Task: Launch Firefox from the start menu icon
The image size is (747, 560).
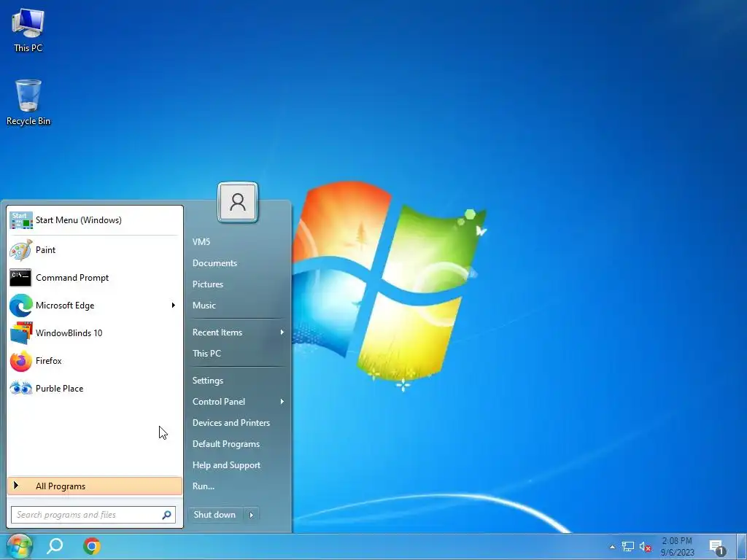Action: tap(21, 361)
